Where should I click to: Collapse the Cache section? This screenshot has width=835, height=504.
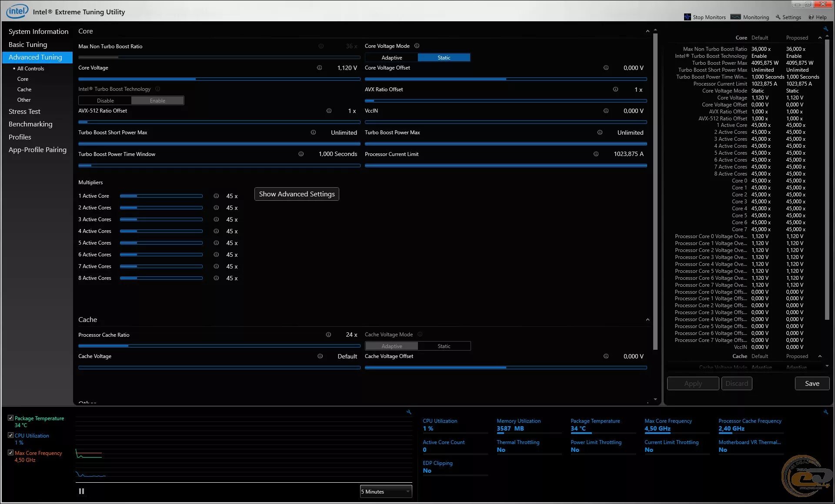648,320
